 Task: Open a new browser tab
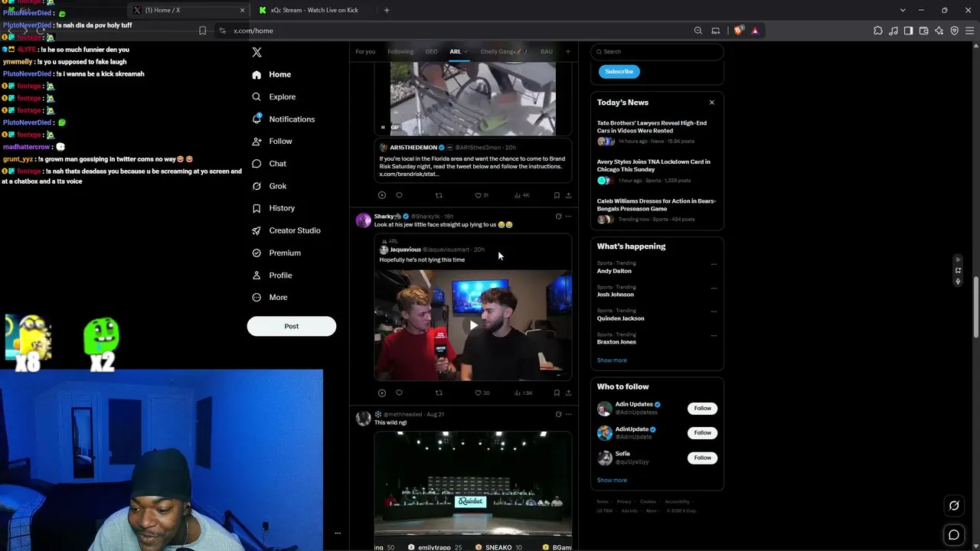[387, 10]
